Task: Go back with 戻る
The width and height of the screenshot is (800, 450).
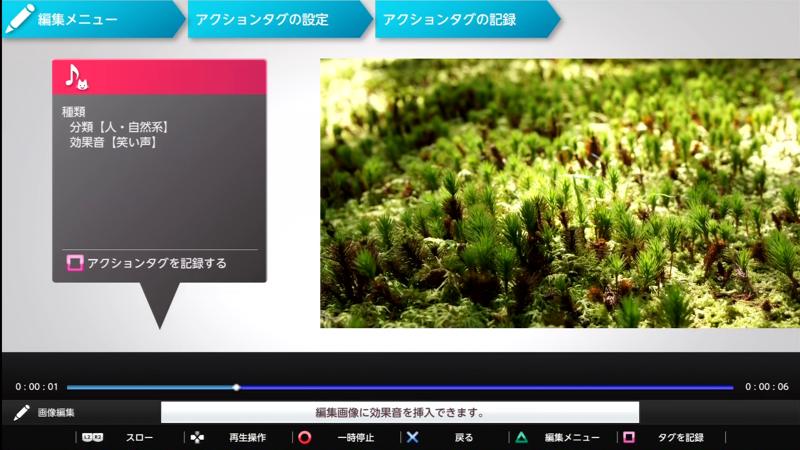Action: pos(464,438)
